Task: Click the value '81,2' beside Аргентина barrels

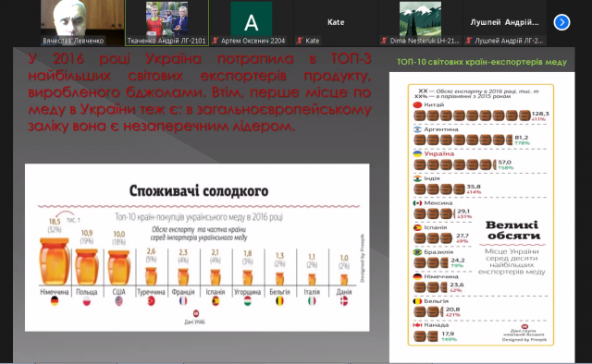Action: [521, 138]
